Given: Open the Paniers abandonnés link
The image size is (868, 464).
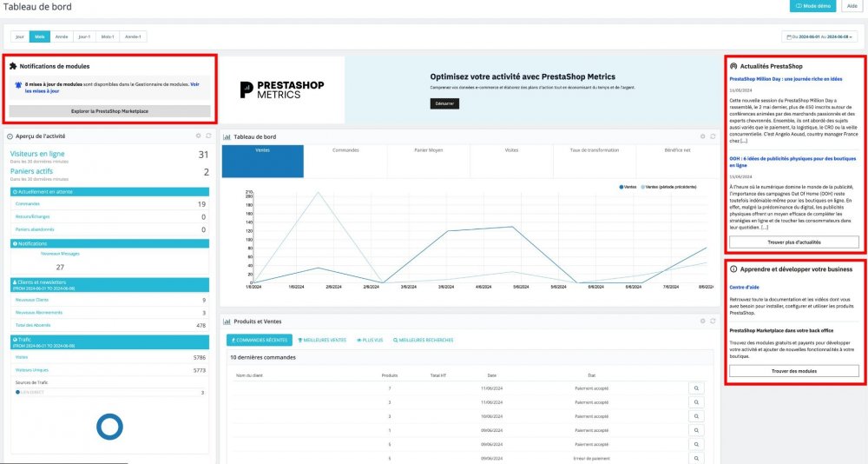Looking at the screenshot, I should [x=35, y=229].
